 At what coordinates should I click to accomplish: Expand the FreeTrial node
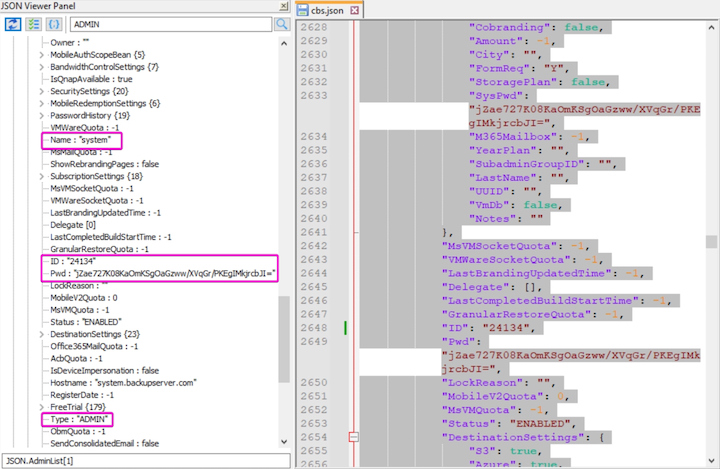pyautogui.click(x=42, y=407)
